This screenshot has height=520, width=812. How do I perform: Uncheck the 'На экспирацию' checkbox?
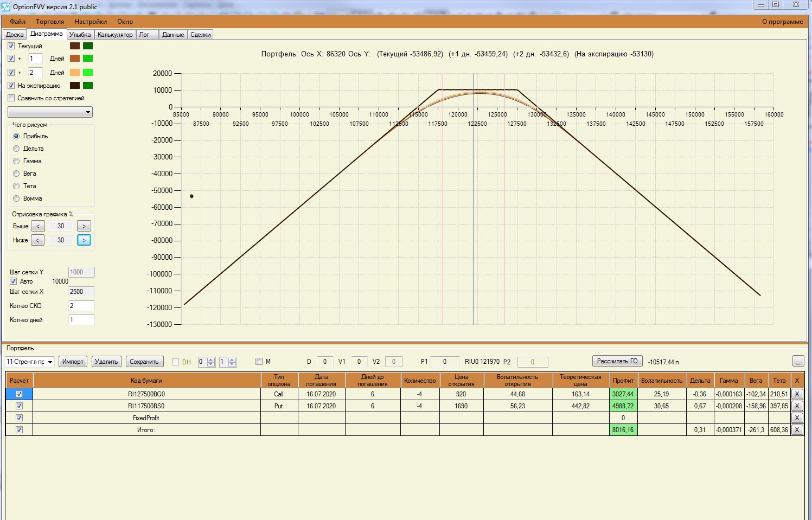pyautogui.click(x=11, y=86)
